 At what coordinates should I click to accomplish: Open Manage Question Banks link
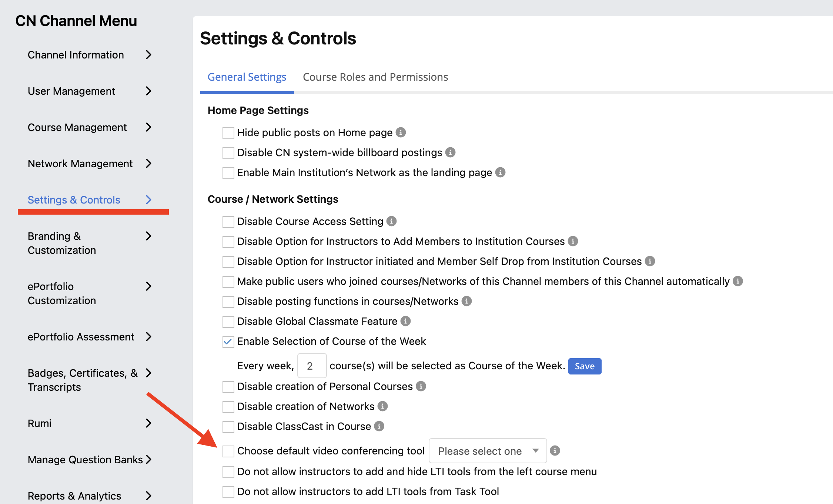point(85,460)
